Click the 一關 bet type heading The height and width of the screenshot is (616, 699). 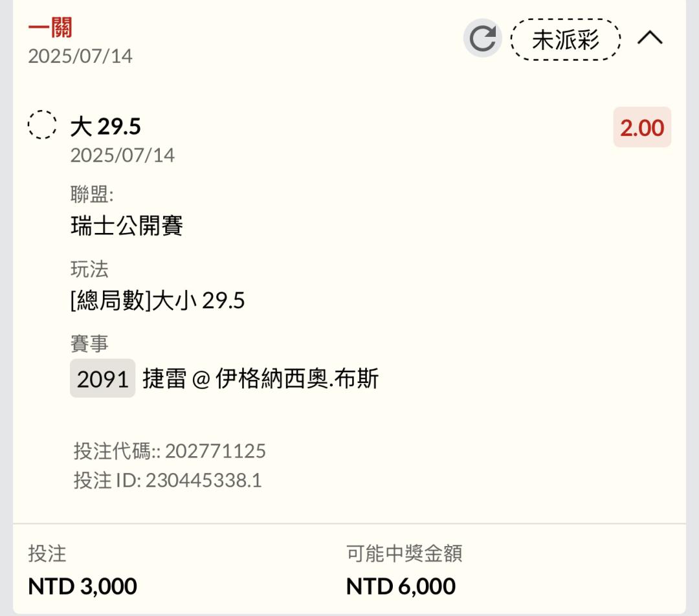coord(50,28)
